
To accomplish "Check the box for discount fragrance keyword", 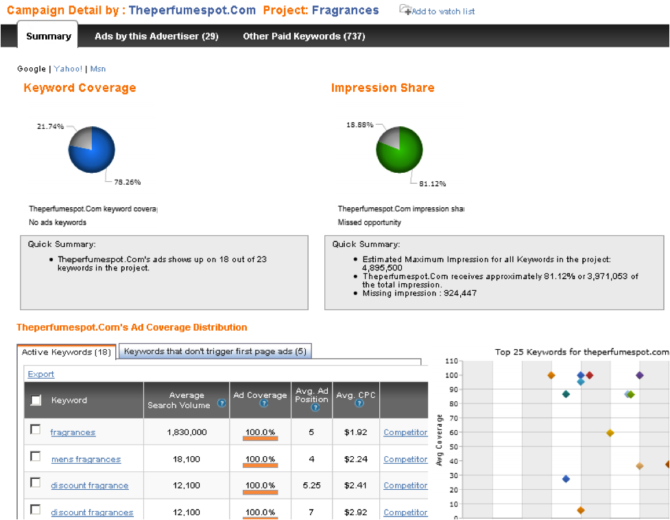I will click(35, 482).
